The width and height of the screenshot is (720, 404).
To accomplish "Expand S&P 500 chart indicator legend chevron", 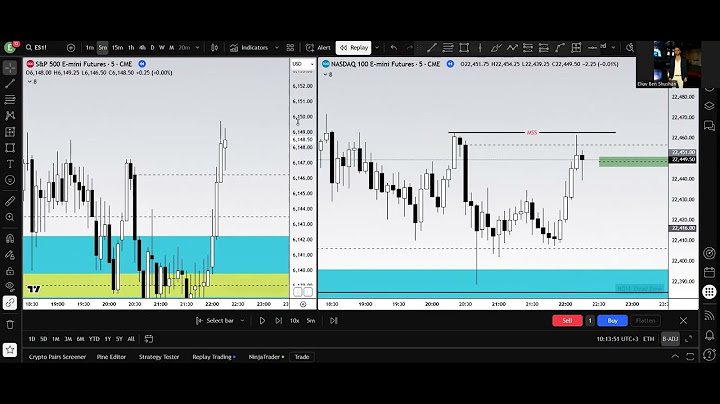I will 30,82.
